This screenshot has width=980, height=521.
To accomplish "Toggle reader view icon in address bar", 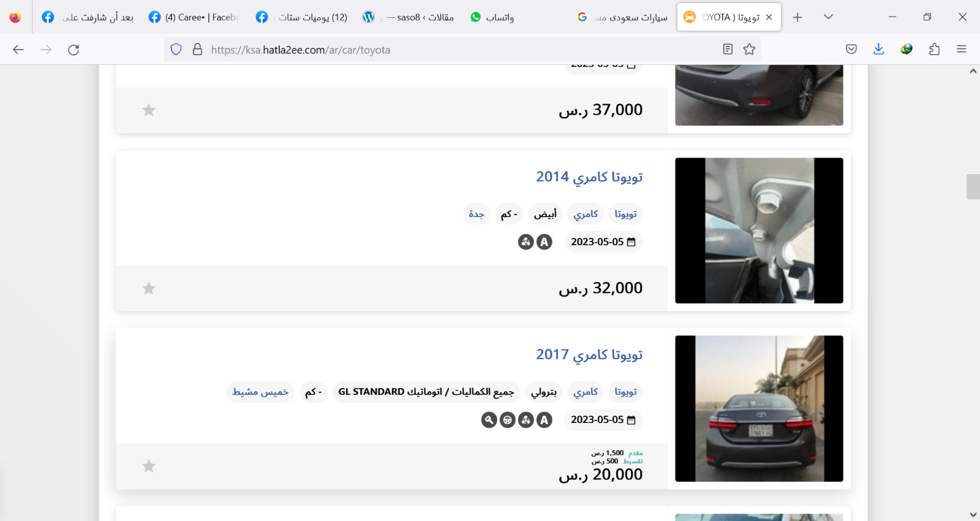I will click(x=728, y=50).
